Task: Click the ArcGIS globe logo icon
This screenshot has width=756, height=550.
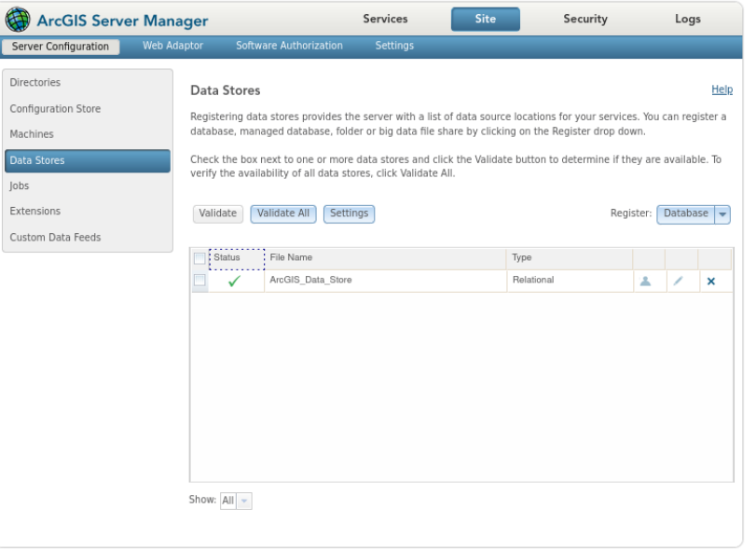Action: tap(18, 20)
